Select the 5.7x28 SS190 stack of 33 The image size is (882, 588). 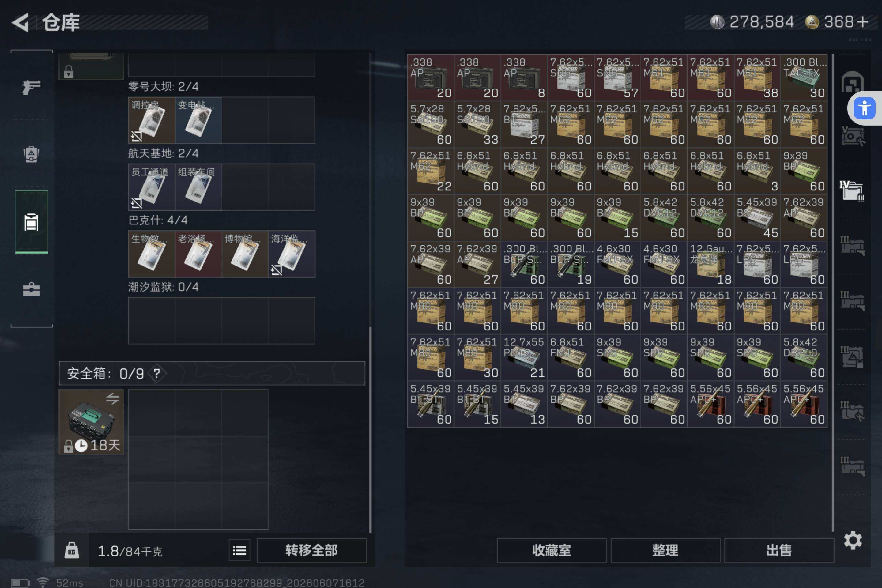[x=477, y=124]
